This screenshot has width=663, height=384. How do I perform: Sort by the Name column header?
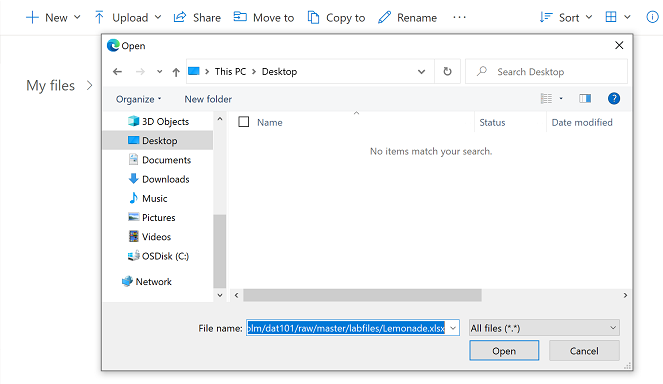tap(270, 122)
